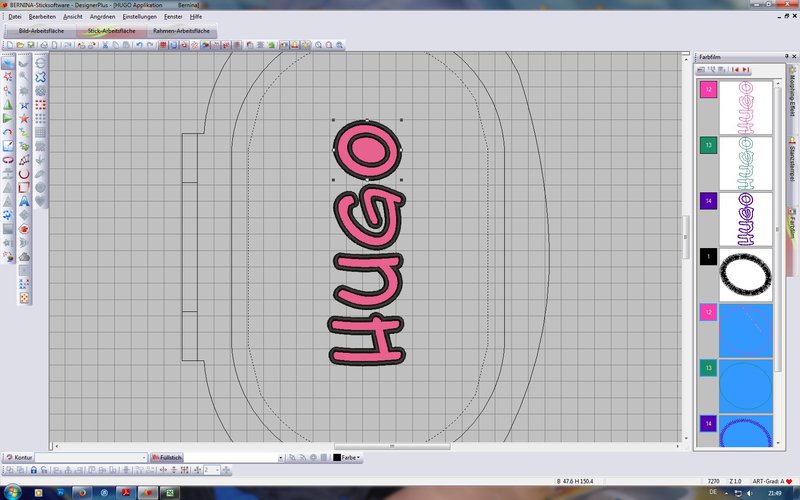Open the Füllstich type dropdown
The width and height of the screenshot is (800, 500).
tap(280, 458)
